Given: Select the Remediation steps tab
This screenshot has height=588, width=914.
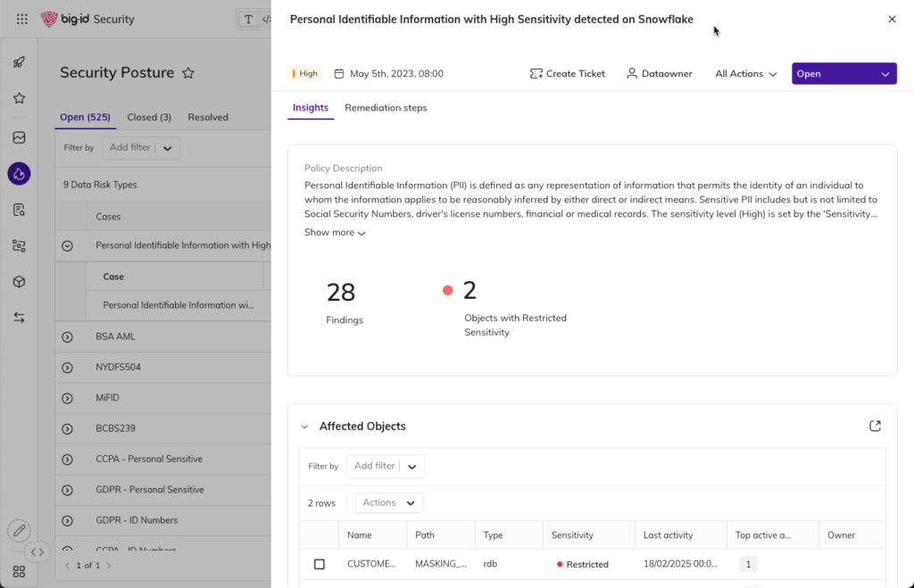Looking at the screenshot, I should 386,108.
